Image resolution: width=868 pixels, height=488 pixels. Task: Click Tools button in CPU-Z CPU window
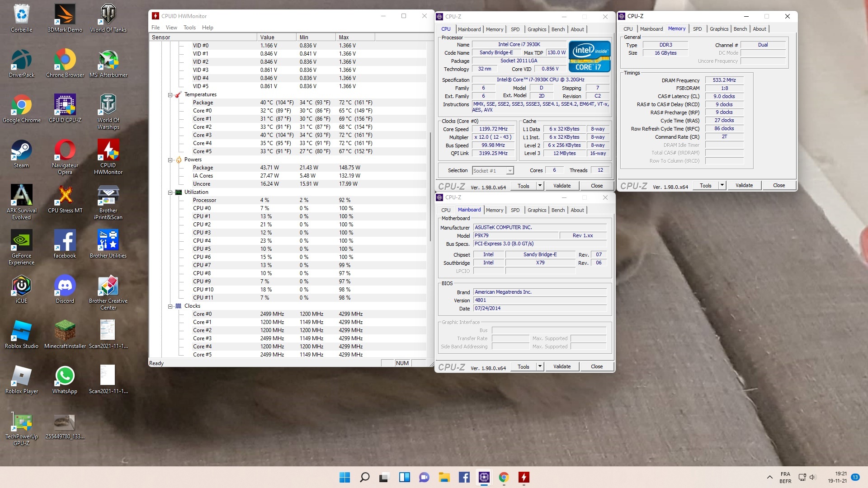pyautogui.click(x=523, y=186)
